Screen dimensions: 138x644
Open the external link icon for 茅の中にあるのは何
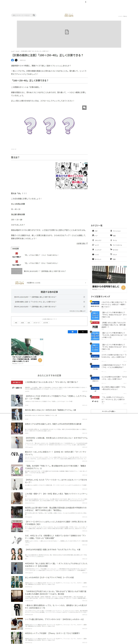tap(84, 307)
